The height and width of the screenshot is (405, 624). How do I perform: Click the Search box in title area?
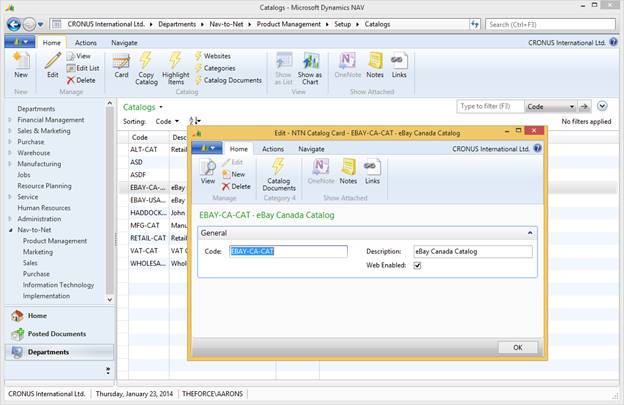pos(550,24)
